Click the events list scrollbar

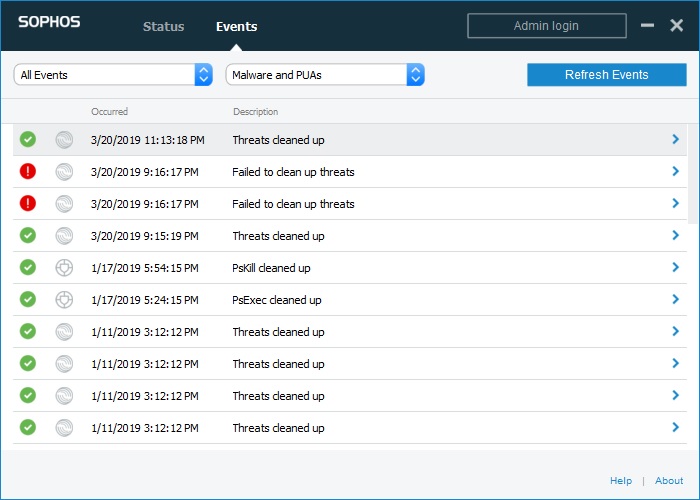tap(692, 174)
